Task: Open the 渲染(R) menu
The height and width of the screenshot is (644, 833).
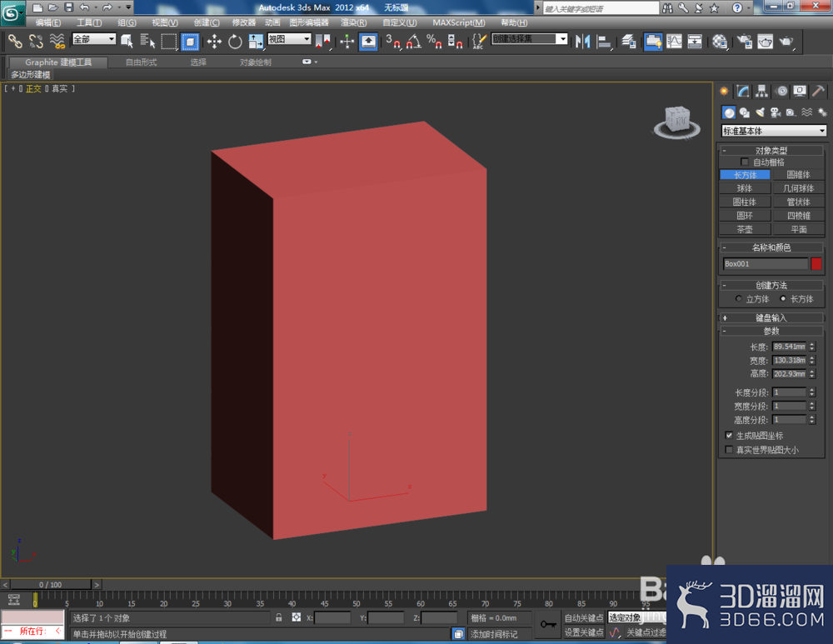Action: pos(353,22)
